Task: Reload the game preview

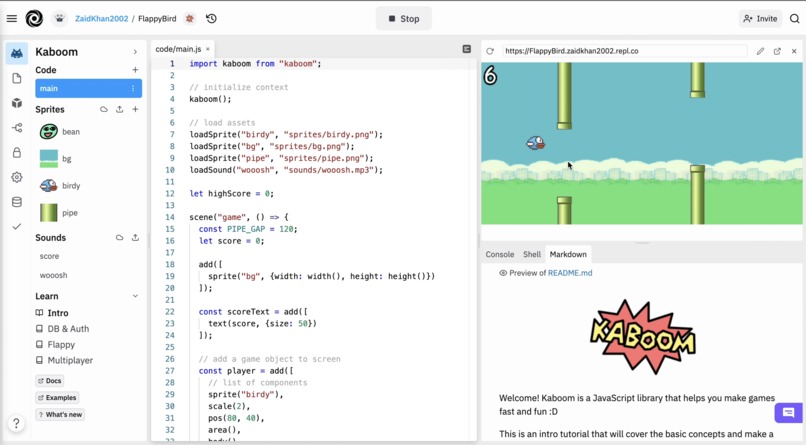Action: 490,51
